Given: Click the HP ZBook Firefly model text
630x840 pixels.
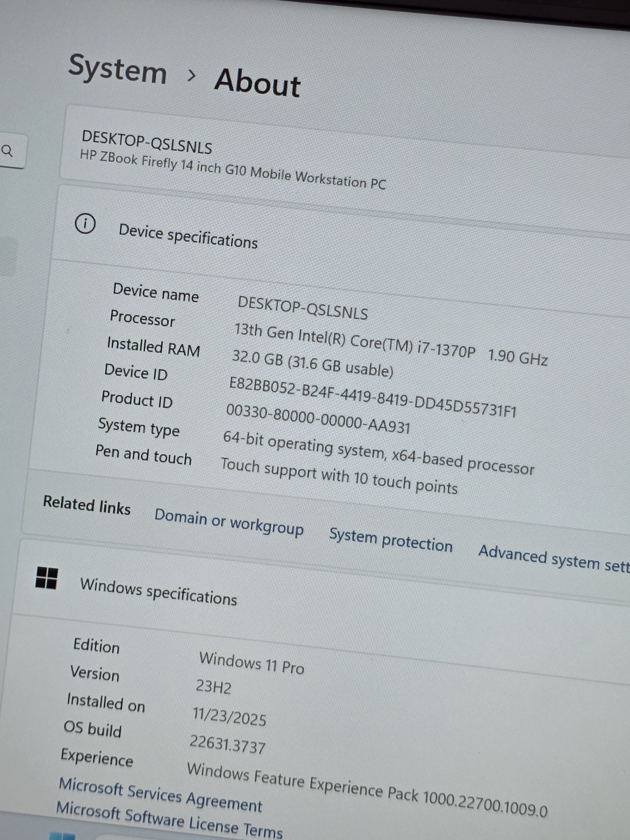Looking at the screenshot, I should point(233,170).
